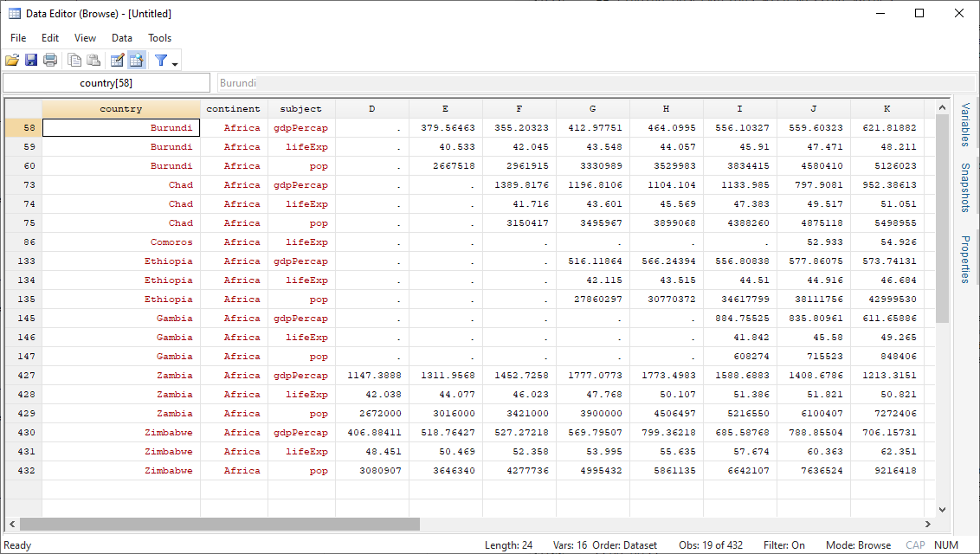Click value 3080907 in Zimbabwe pop row
The image size is (980, 554).
point(372,470)
